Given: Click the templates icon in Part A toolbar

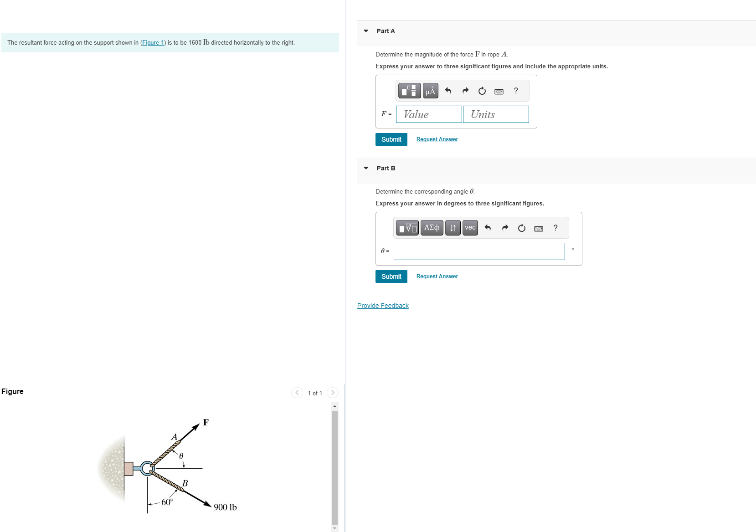Looking at the screenshot, I should (409, 91).
